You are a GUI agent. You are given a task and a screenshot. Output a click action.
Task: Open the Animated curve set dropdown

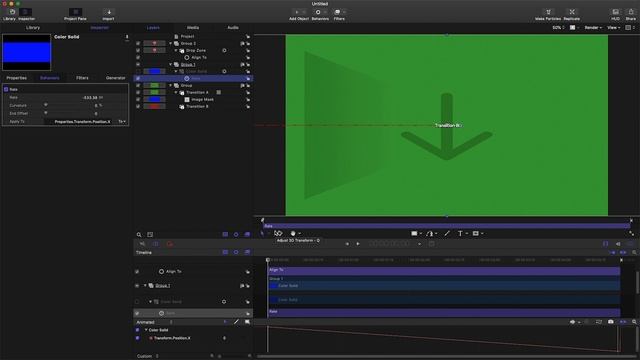point(154,322)
